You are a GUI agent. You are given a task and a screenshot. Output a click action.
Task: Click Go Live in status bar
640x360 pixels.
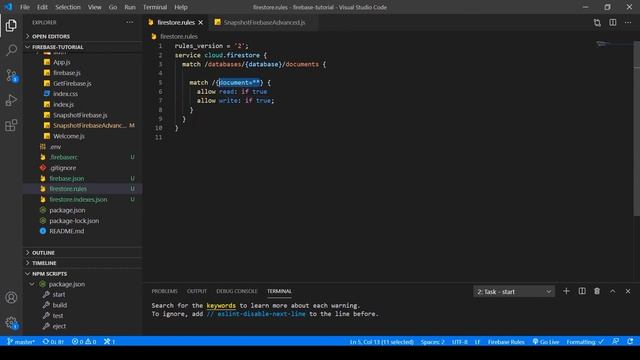click(x=546, y=342)
